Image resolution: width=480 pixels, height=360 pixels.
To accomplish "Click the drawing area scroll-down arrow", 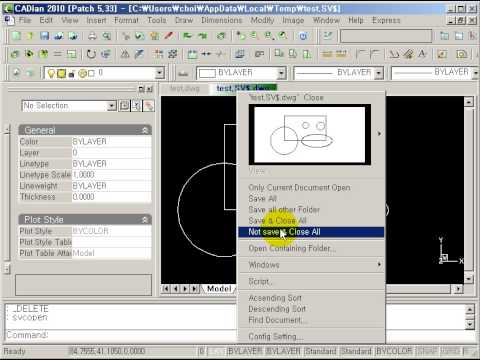I will [468, 279].
